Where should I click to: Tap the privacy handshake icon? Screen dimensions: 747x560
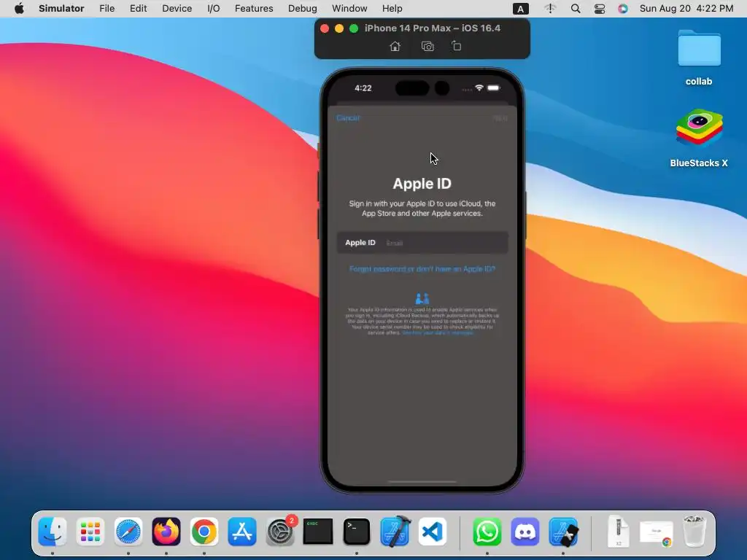(x=422, y=298)
